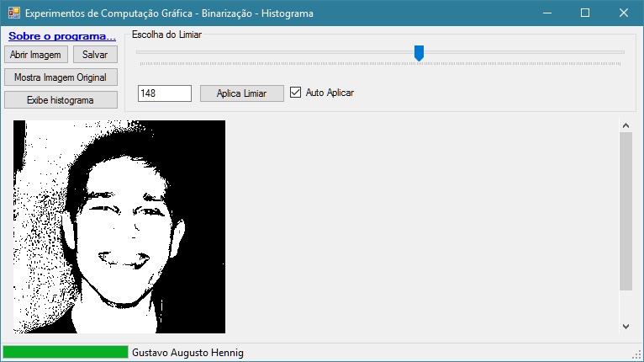Screen dimensions: 644x362
Task: Apply threshold with Aplica Limiar button
Action: click(x=241, y=93)
